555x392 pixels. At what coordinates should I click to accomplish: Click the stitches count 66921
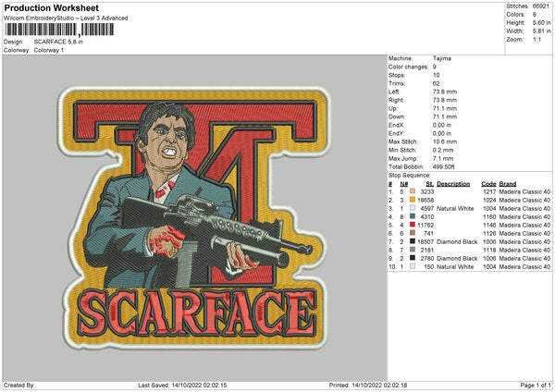[x=540, y=6]
